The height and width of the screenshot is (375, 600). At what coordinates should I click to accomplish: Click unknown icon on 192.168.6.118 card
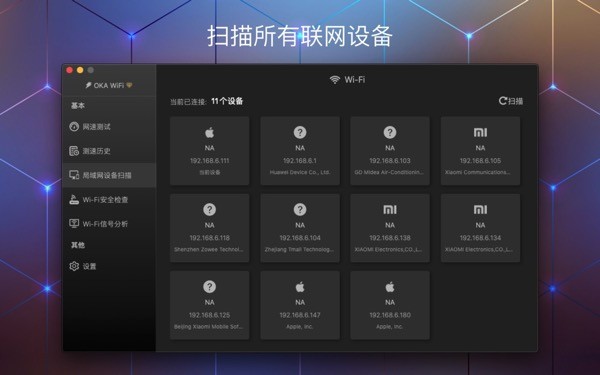pyautogui.click(x=209, y=209)
